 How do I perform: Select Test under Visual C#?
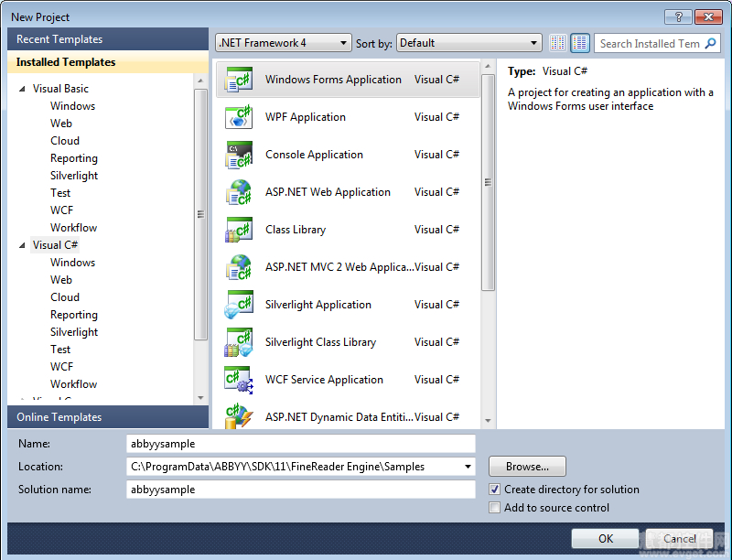[60, 349]
